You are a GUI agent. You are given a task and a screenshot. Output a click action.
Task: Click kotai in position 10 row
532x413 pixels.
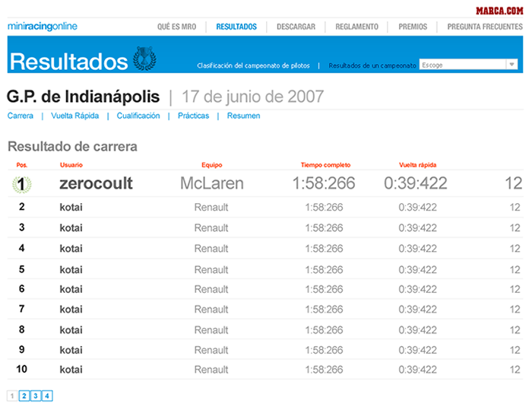(71, 370)
